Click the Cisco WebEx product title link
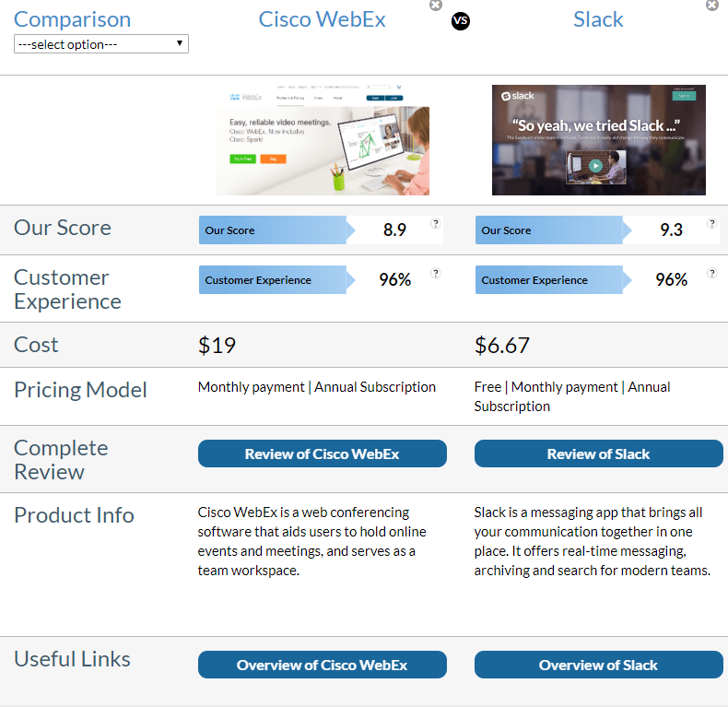 coord(323,19)
